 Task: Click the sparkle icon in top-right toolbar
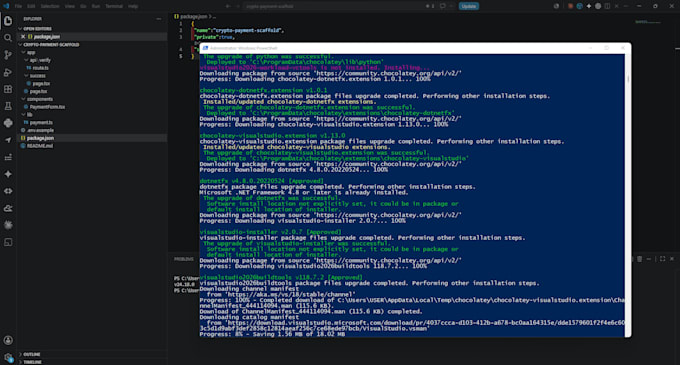(588, 6)
